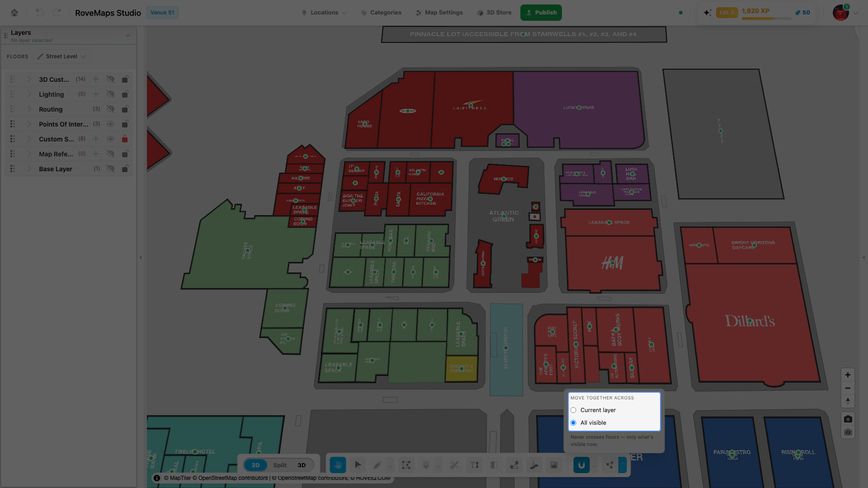Open the Locations dropdown menu
868x488 pixels.
pos(324,13)
